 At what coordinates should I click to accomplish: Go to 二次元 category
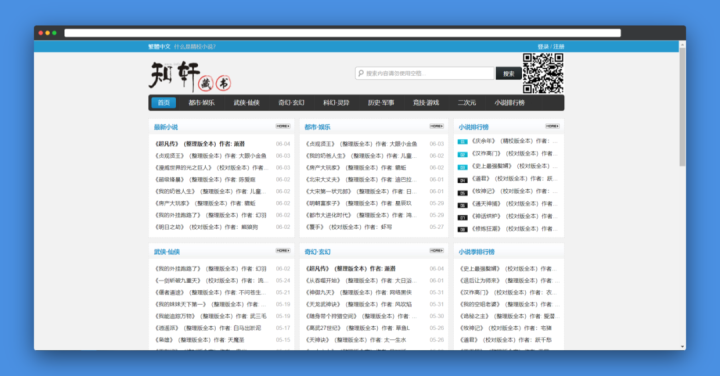[467, 102]
